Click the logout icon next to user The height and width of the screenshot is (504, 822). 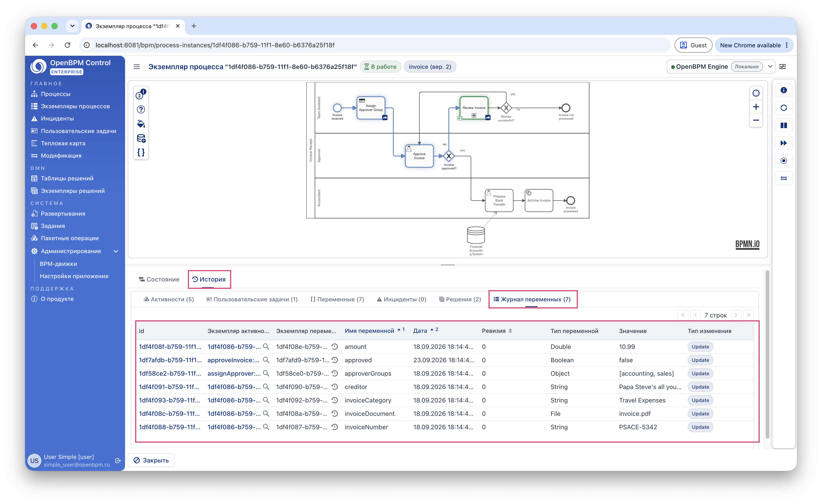118,461
